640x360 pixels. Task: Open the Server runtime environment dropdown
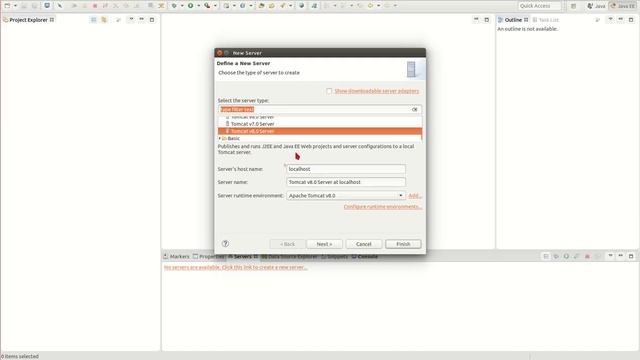[x=346, y=196]
